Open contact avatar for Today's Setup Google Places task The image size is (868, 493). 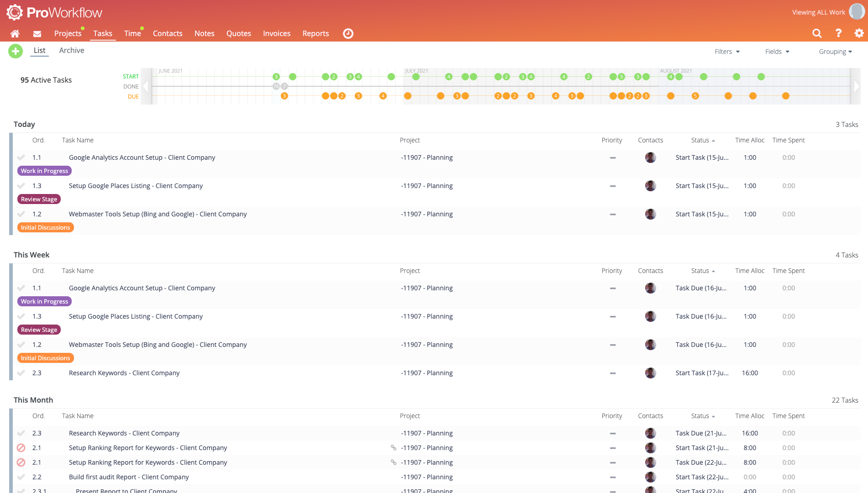coord(651,186)
